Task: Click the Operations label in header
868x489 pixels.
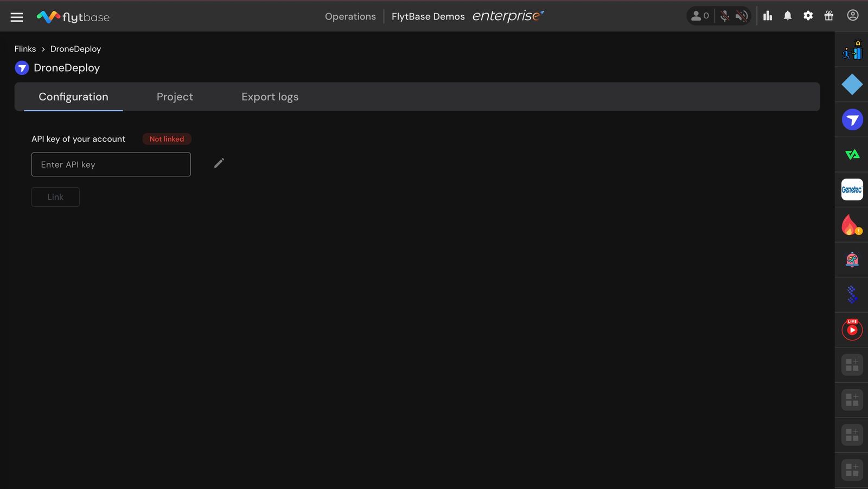Action: pyautogui.click(x=350, y=16)
